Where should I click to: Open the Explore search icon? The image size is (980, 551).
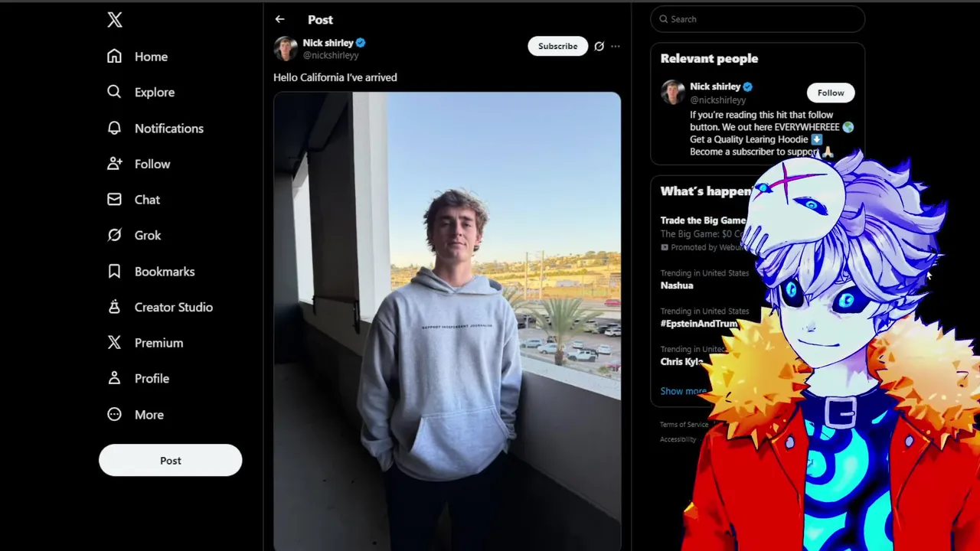coord(114,92)
